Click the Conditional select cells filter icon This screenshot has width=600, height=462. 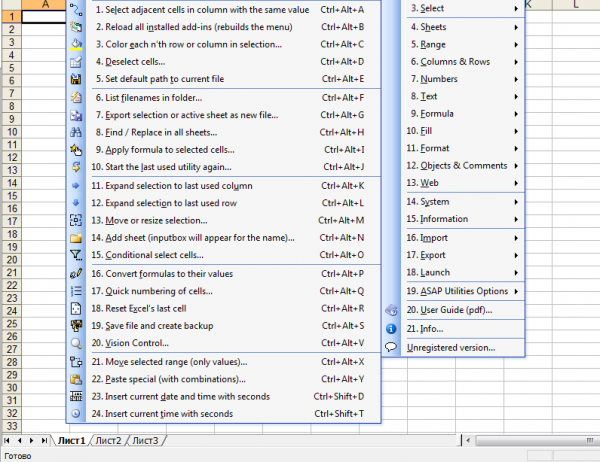76,255
